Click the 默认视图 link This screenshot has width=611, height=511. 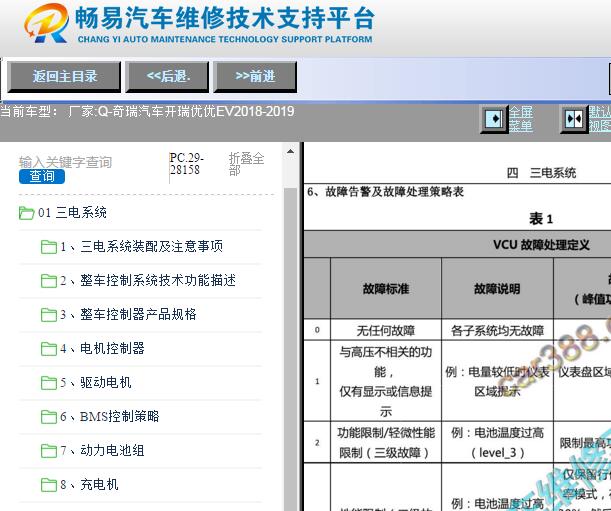coord(600,119)
